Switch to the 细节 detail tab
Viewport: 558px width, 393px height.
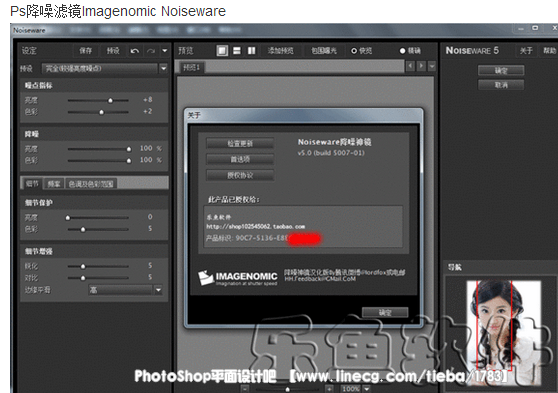pos(32,183)
